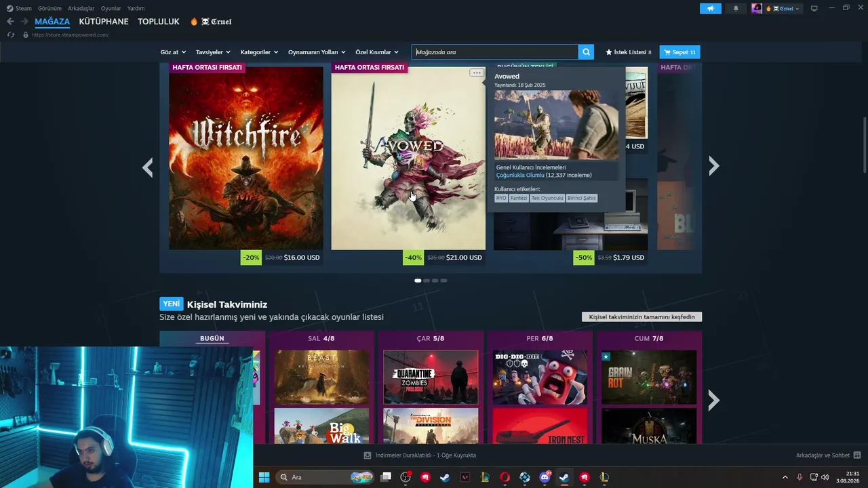Viewport: 868px width, 488px height.
Task: Open the Oyunlar menu
Action: 111,9
